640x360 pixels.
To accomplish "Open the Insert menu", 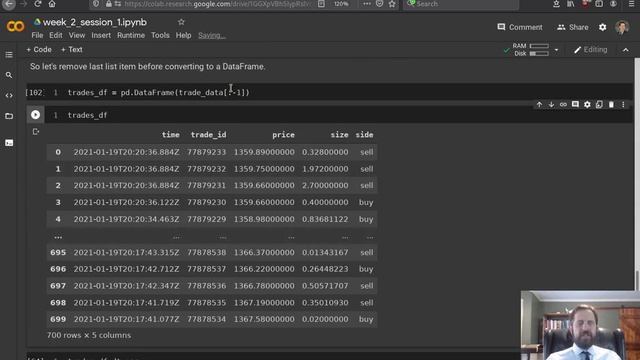I will click(x=101, y=36).
